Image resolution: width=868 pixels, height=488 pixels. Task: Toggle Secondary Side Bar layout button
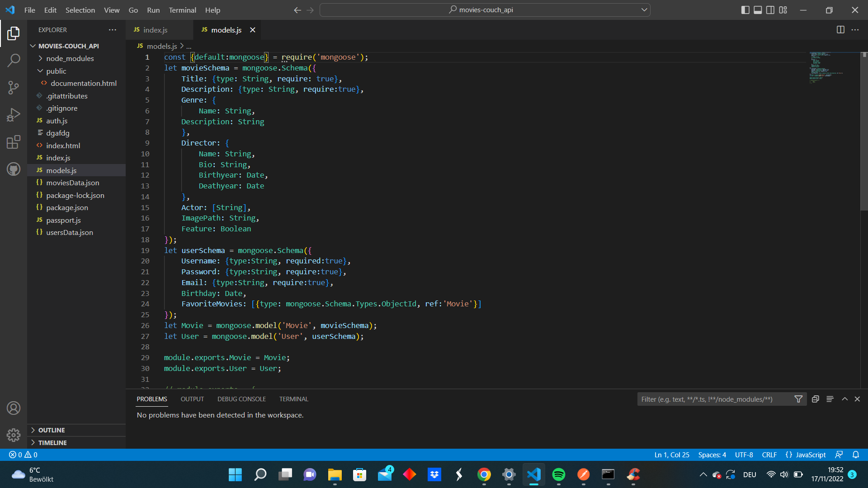pos(770,10)
